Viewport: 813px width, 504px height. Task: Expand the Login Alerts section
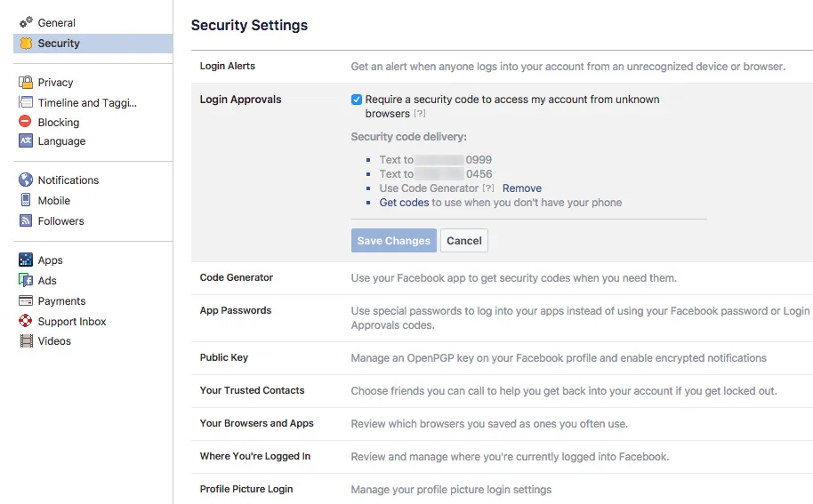[x=228, y=67]
